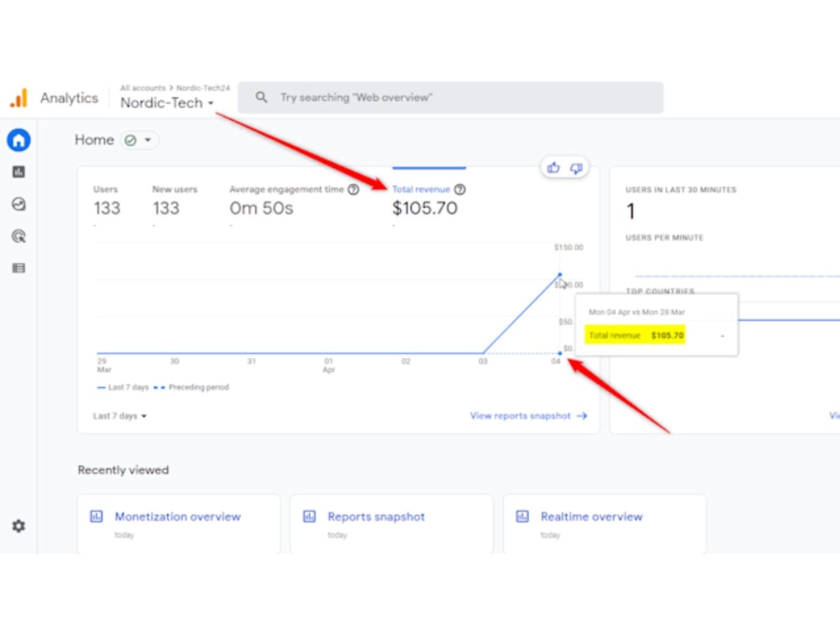This screenshot has width=840, height=630.
Task: Open the Monetization overview card
Action: click(177, 517)
